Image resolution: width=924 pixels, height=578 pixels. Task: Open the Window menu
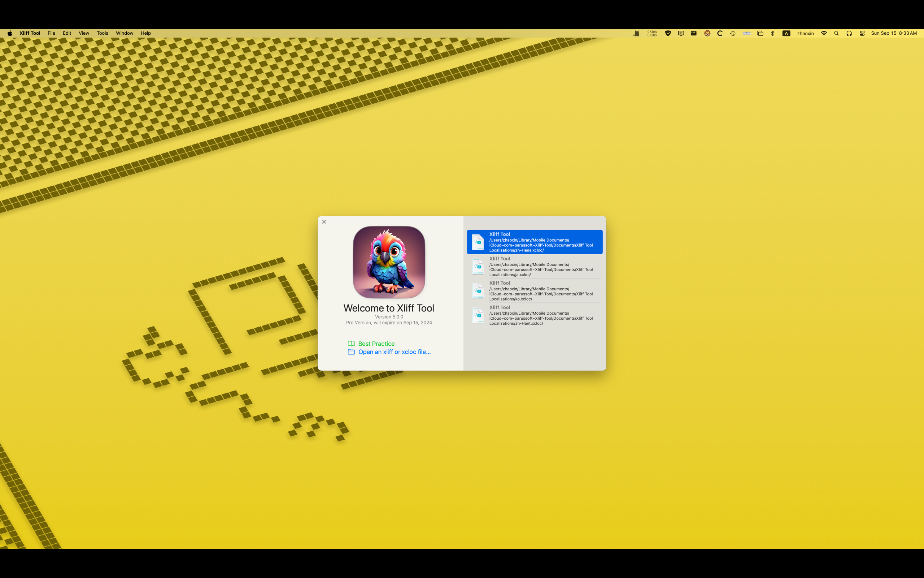pos(125,33)
